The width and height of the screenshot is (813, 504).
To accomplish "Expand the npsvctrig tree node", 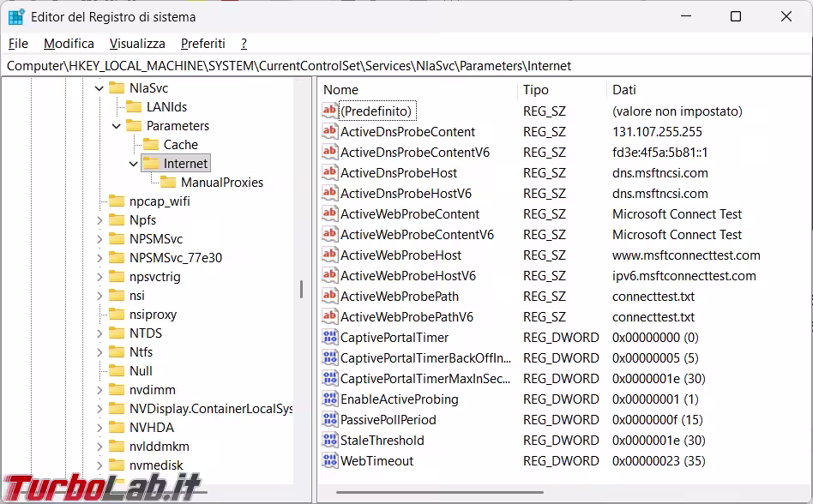I will (x=99, y=277).
